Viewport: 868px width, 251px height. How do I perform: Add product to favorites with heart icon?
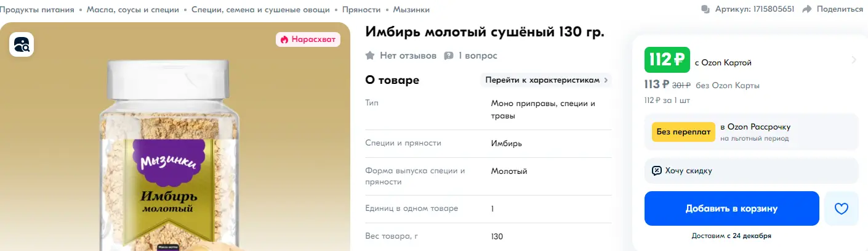pos(841,208)
